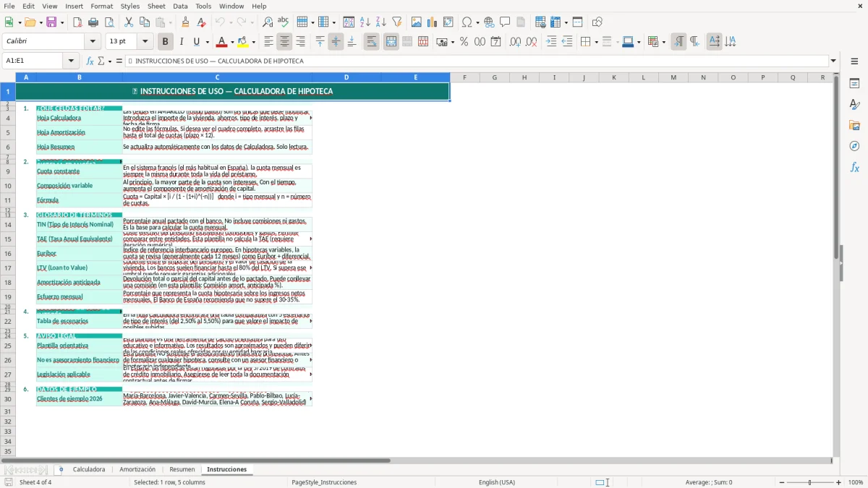
Task: Click the Format as Percent icon
Action: tap(464, 42)
